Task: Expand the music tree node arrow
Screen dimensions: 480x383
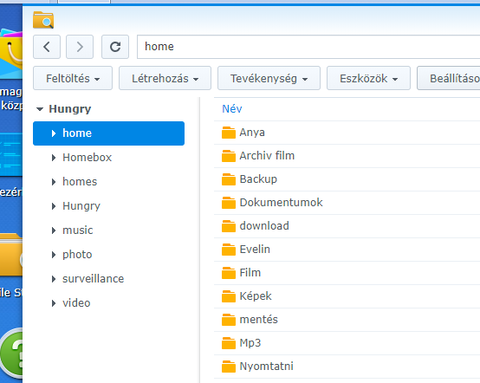Action: tap(54, 230)
